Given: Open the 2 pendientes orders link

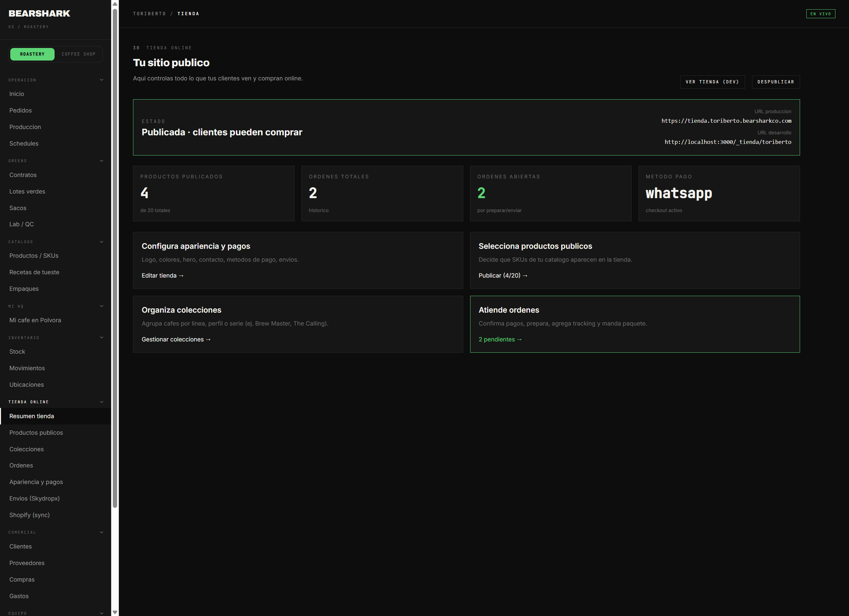Looking at the screenshot, I should tap(500, 339).
